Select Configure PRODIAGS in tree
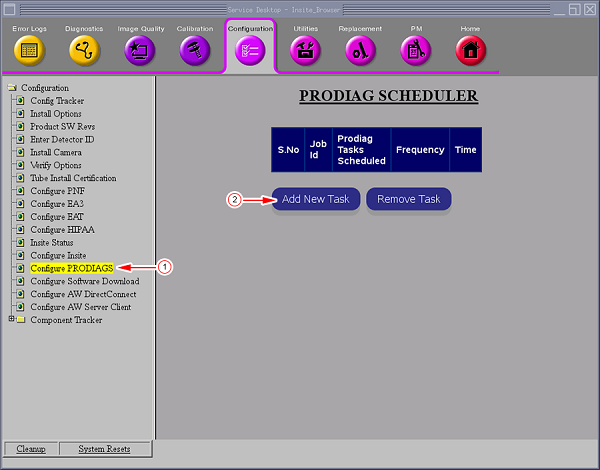Screen dimensions: 600x470 (72, 268)
